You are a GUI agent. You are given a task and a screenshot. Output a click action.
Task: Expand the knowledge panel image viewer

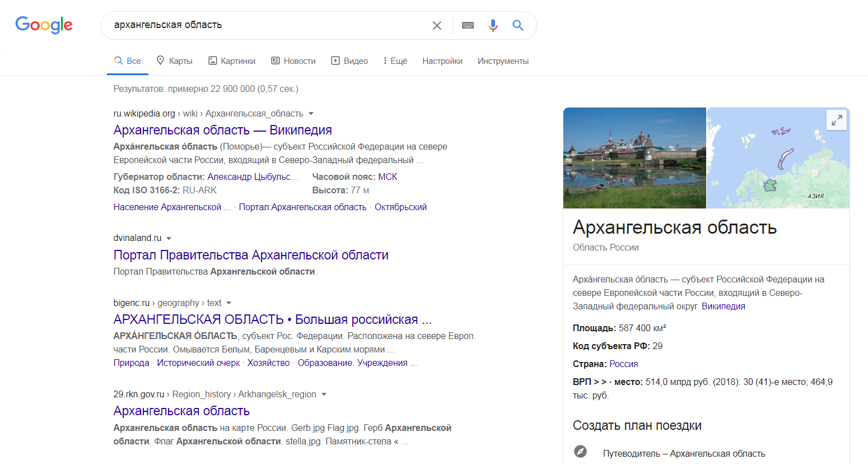[x=837, y=120]
